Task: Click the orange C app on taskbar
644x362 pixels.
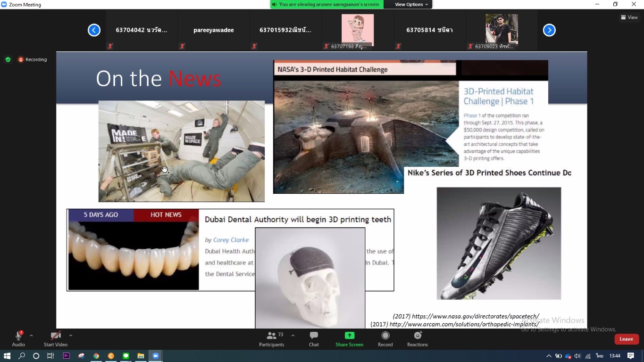Action: coord(111,356)
